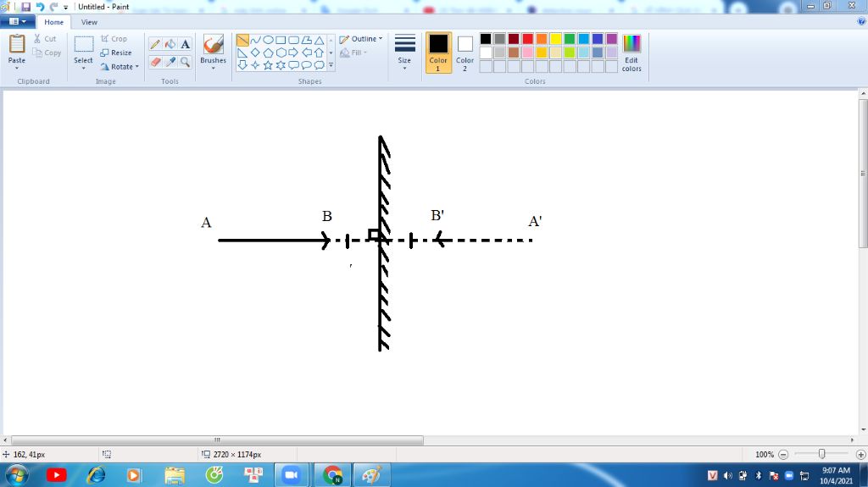Screen dimensions: 868x487
Task: Open the Customize Quick Access Toolbar arrow
Action: 65,7
